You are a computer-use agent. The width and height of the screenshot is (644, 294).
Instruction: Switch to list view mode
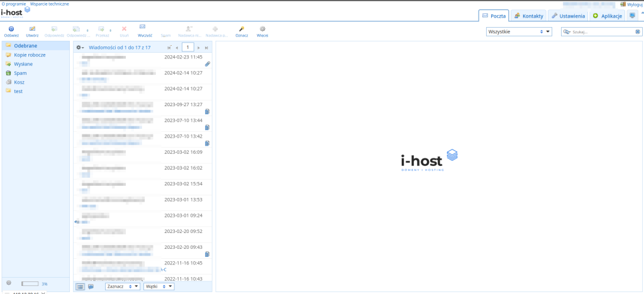80,286
